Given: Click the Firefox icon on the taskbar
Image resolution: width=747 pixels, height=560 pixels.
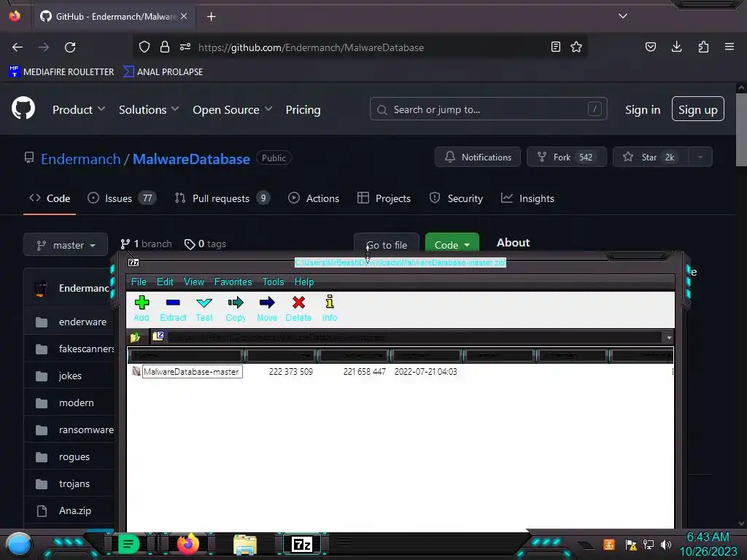Looking at the screenshot, I should [188, 544].
